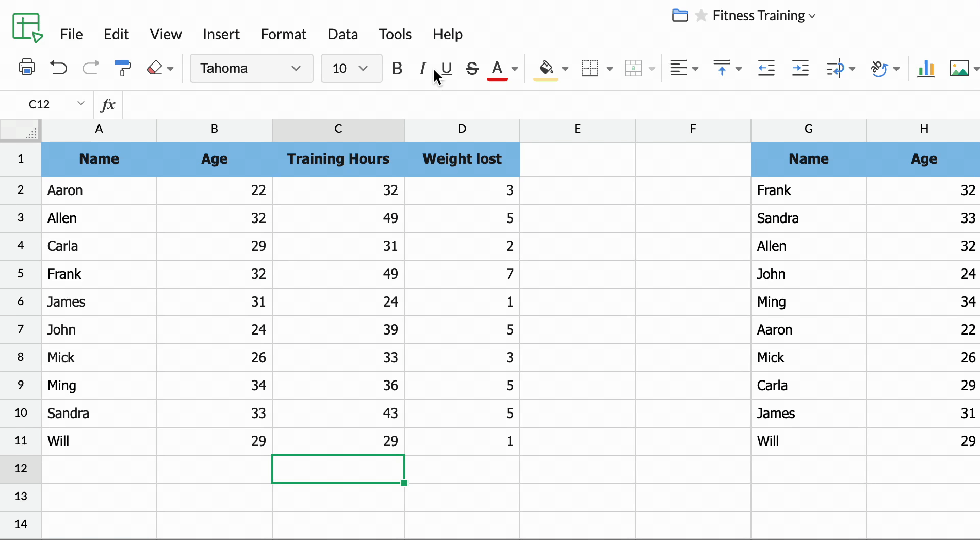Toggle bold formatting
This screenshot has width=980, height=540.
[x=397, y=68]
